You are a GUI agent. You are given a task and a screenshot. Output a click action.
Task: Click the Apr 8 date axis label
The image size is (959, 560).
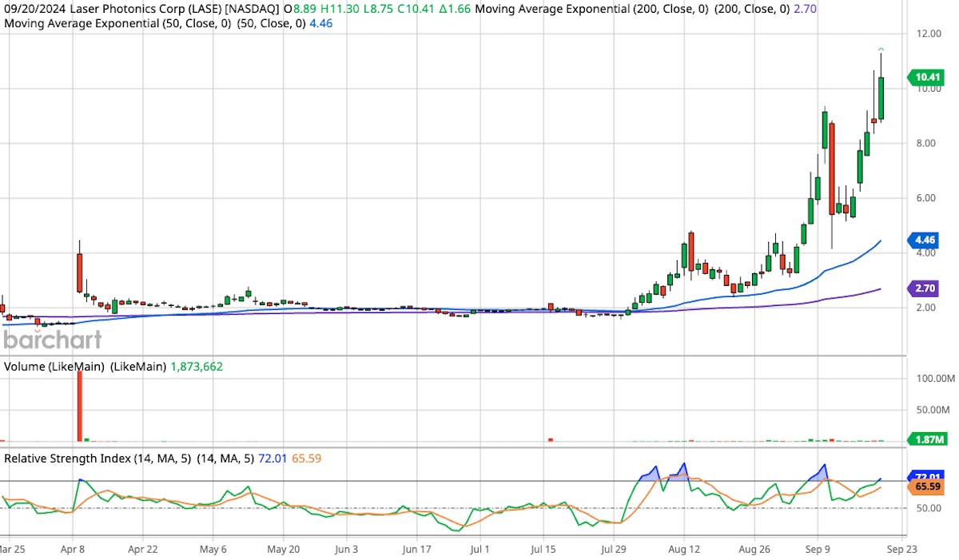(73, 550)
